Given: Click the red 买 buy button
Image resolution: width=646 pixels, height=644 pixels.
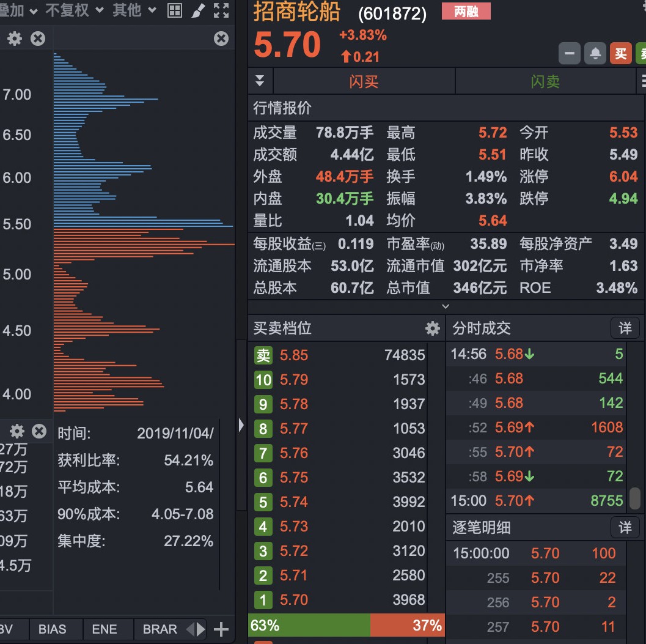Looking at the screenshot, I should click(x=621, y=54).
